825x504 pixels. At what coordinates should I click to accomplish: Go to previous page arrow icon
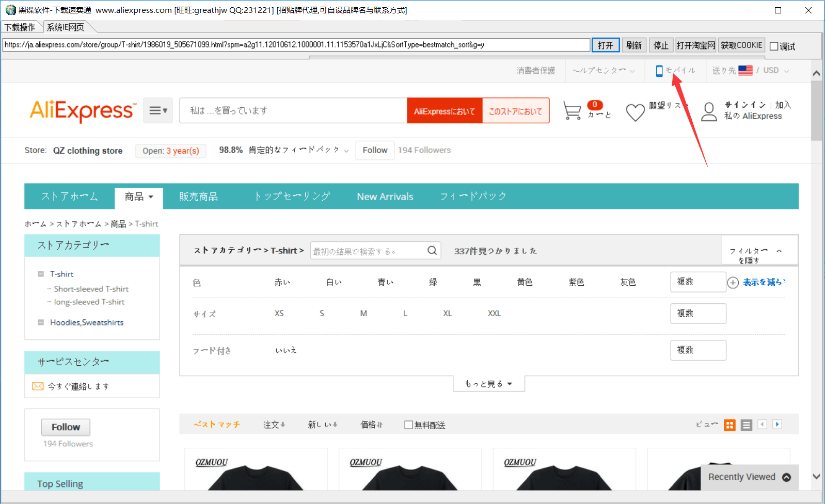(762, 424)
